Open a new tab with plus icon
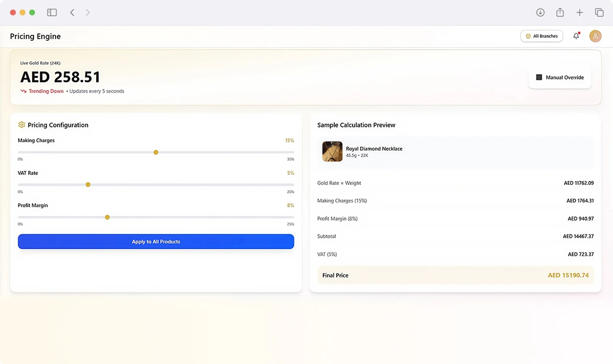613x364 pixels. click(579, 12)
